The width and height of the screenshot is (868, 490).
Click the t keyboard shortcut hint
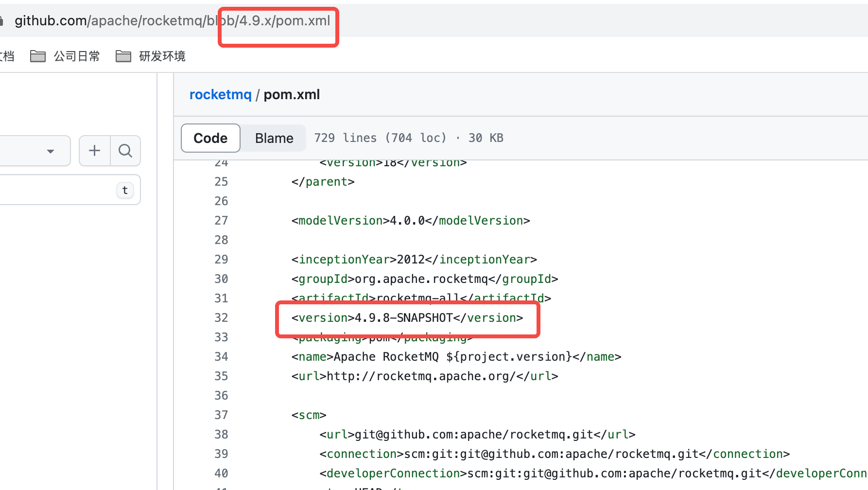click(125, 190)
